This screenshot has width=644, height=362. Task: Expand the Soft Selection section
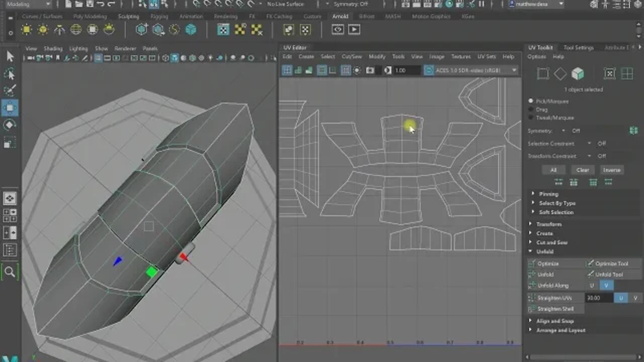point(556,212)
